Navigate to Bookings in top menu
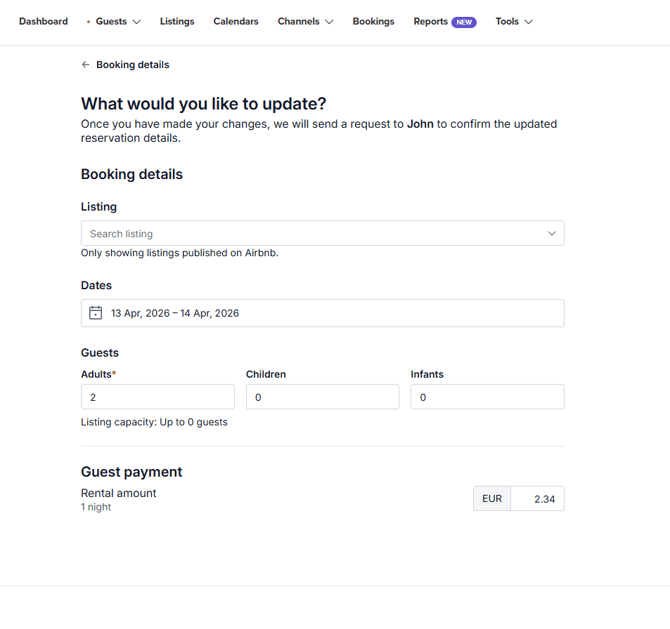The image size is (670, 629). coord(373,22)
